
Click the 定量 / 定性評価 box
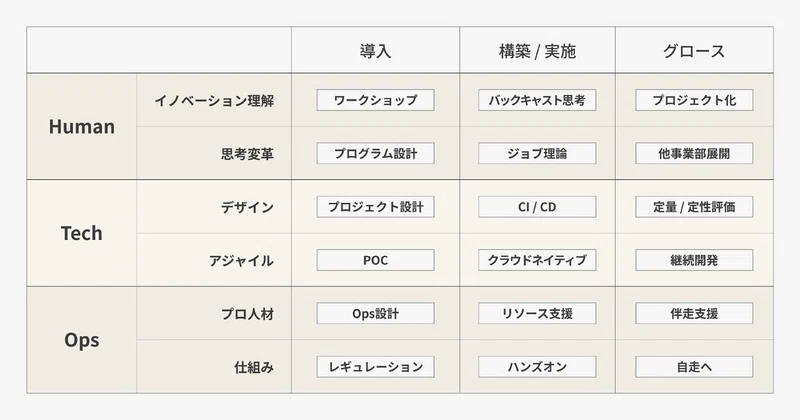tap(694, 207)
